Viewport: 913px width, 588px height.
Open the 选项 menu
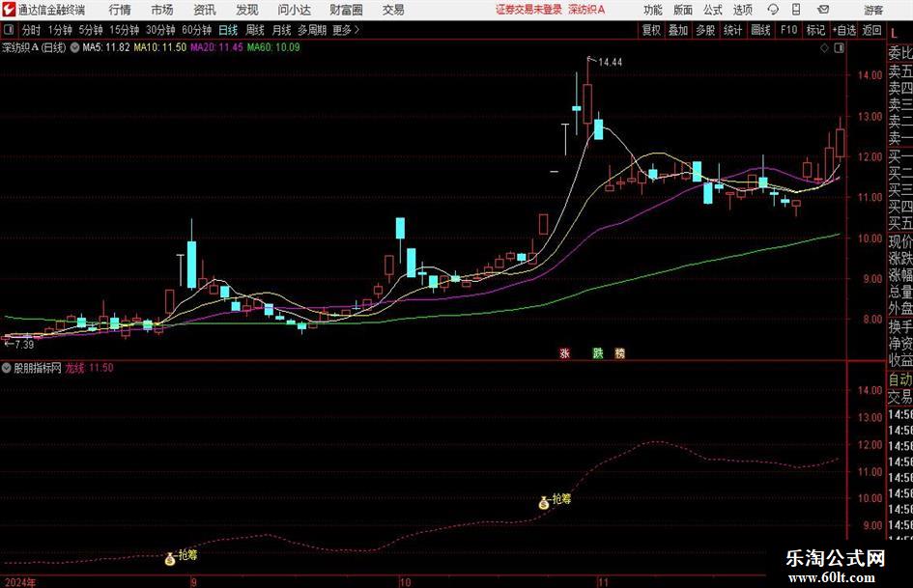(x=742, y=10)
